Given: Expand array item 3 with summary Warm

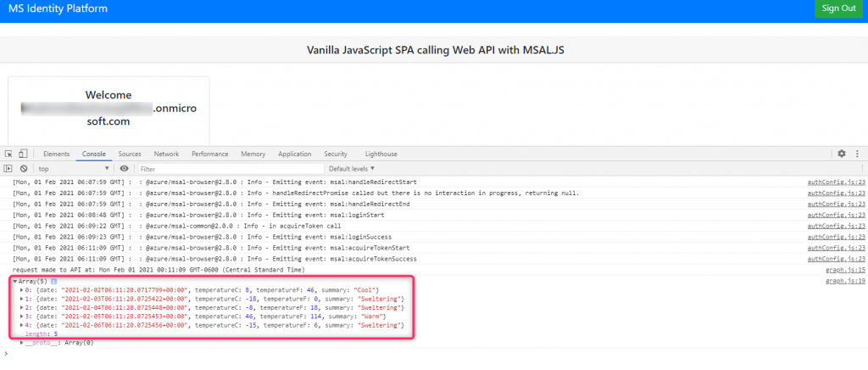Looking at the screenshot, I should tap(22, 317).
